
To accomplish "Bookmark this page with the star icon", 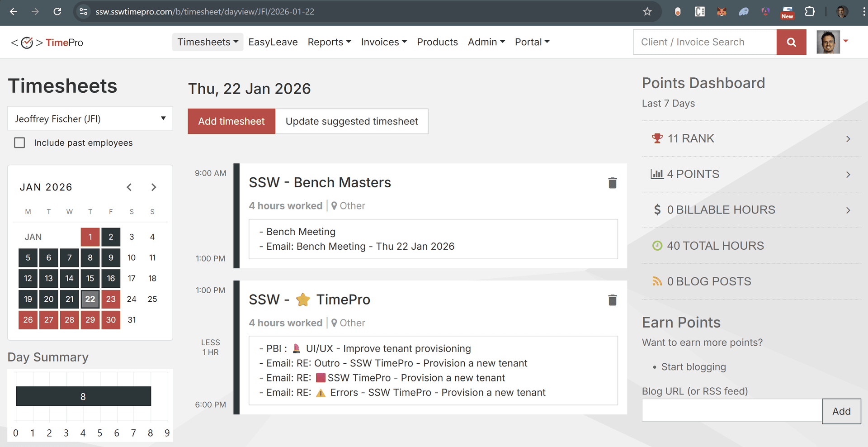I will point(647,12).
